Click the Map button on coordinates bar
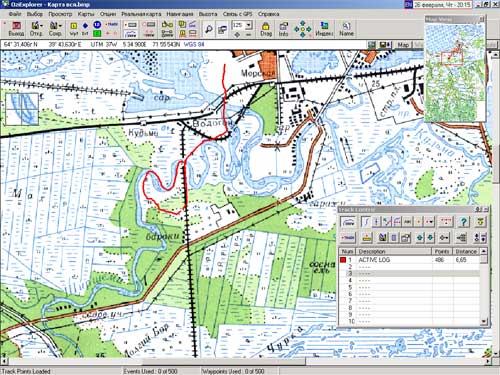 tap(403, 45)
